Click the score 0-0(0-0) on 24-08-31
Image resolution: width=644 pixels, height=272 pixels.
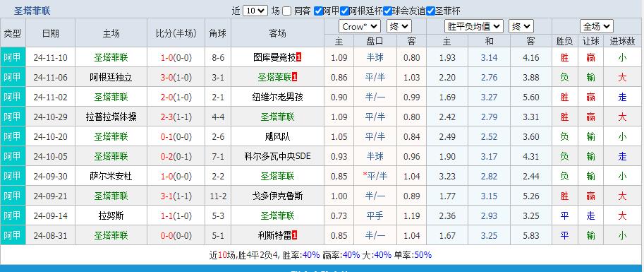point(176,235)
